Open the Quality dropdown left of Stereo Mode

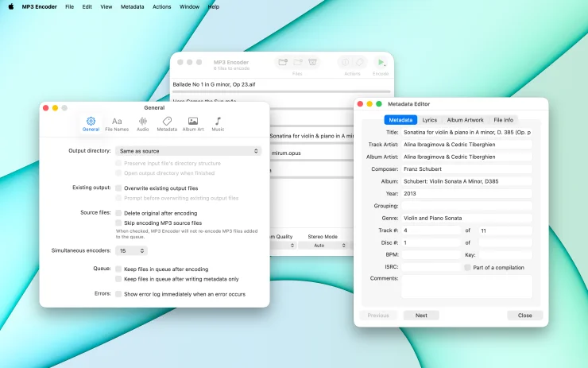tap(283, 246)
